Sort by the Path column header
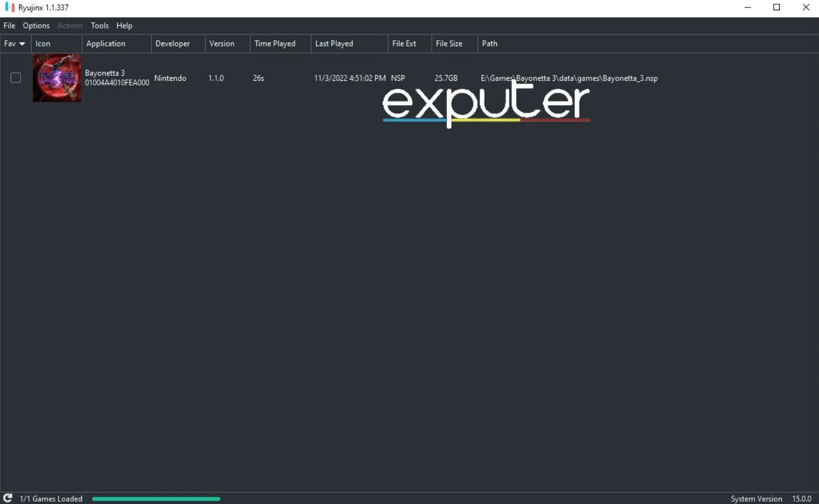 pyautogui.click(x=648, y=43)
